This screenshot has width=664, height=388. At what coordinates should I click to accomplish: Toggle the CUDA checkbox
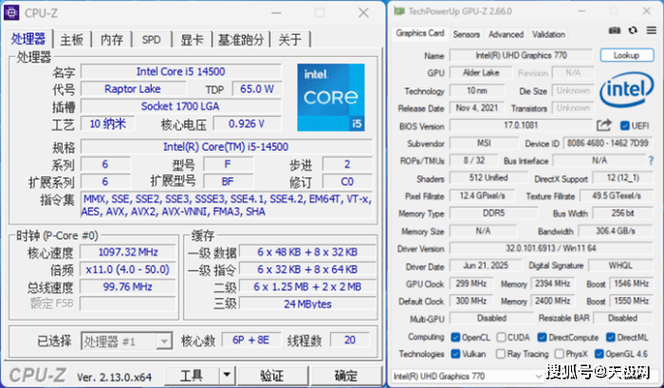pyautogui.click(x=501, y=337)
